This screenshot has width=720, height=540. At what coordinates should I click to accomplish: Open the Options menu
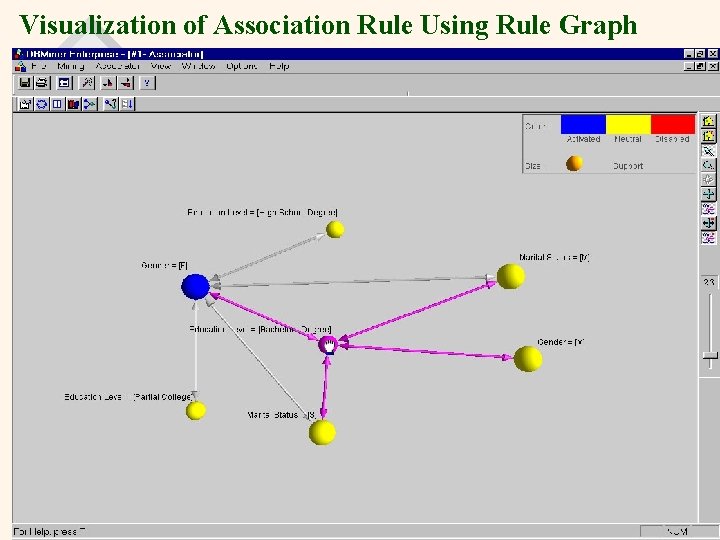(242, 66)
